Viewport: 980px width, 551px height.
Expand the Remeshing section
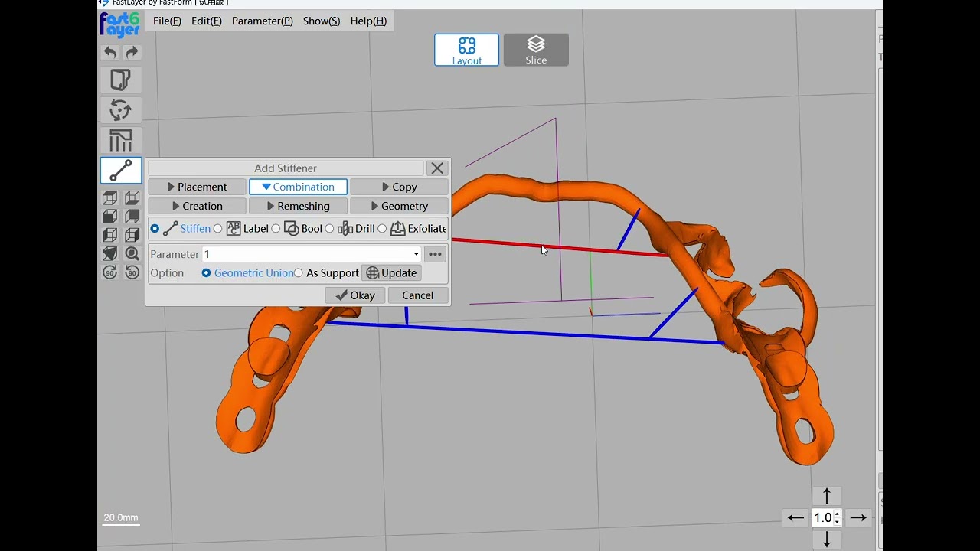pos(298,206)
